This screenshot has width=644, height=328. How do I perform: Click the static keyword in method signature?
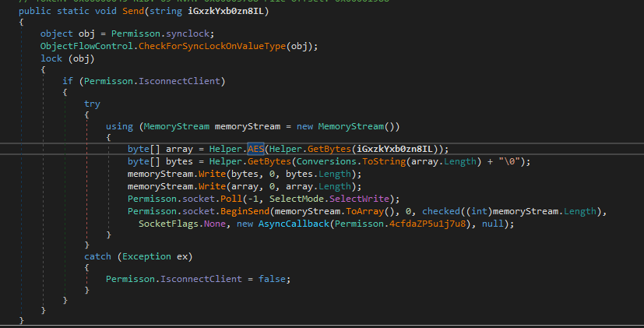click(73, 11)
